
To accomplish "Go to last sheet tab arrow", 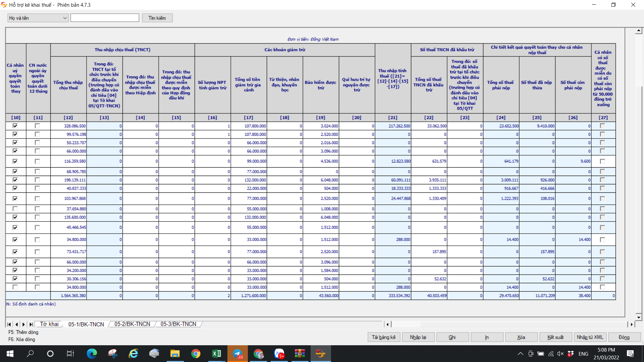I will click(31, 324).
